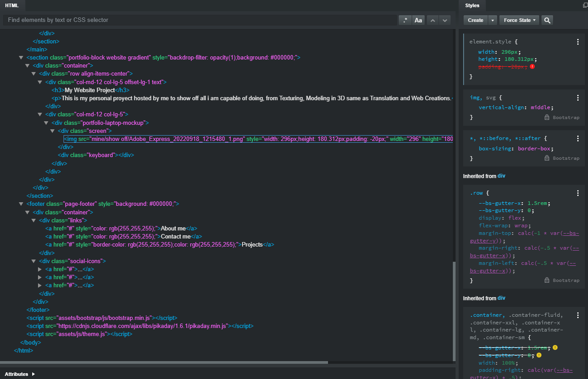Click the Bootstrap lock icon under box-sizing rule

point(547,158)
